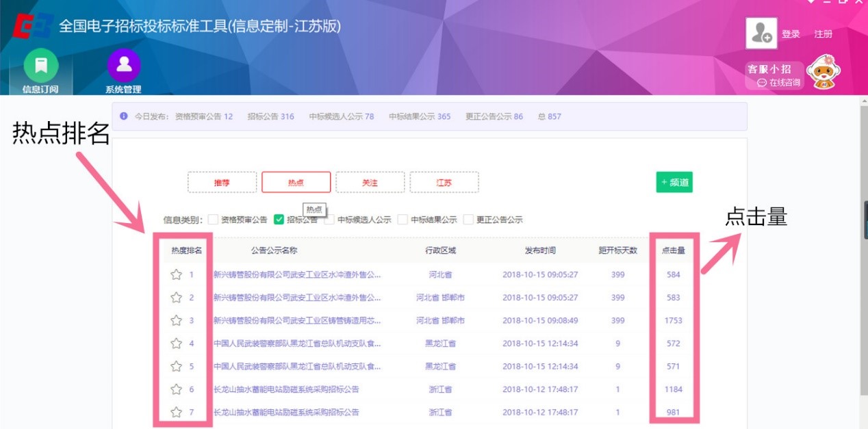Switch to the 江苏 tab
868x429 pixels.
444,183
